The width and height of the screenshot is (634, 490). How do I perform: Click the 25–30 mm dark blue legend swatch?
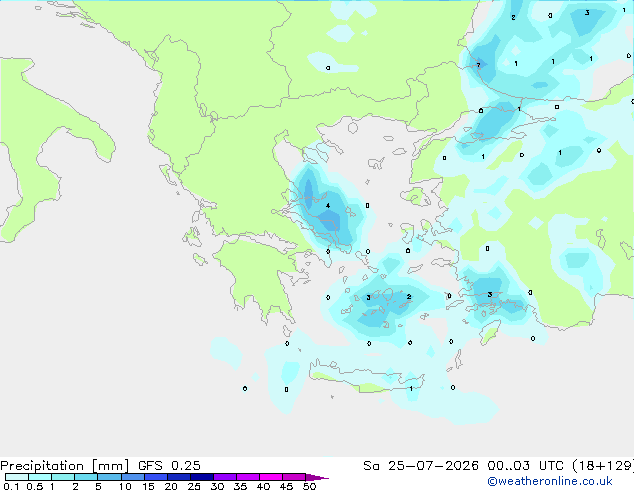[x=202, y=477]
